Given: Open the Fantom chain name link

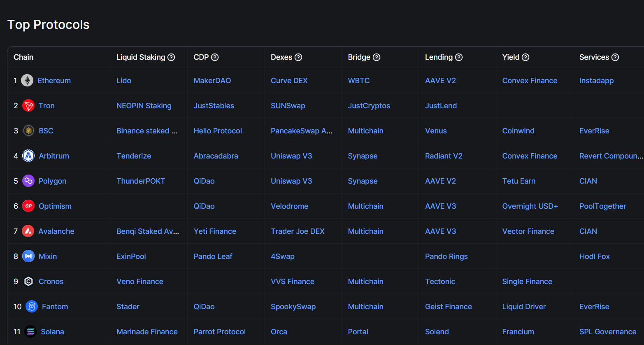Looking at the screenshot, I should pos(55,307).
